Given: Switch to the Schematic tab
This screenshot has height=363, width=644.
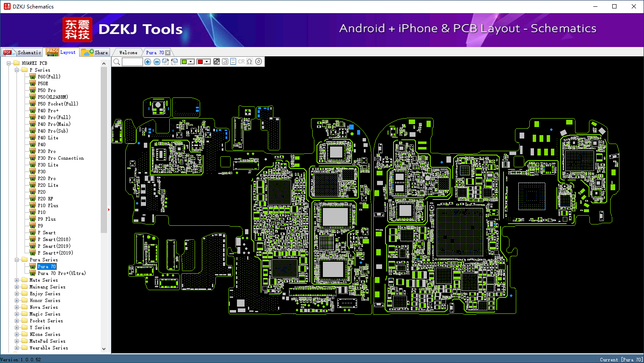Looking at the screenshot, I should [x=22, y=53].
